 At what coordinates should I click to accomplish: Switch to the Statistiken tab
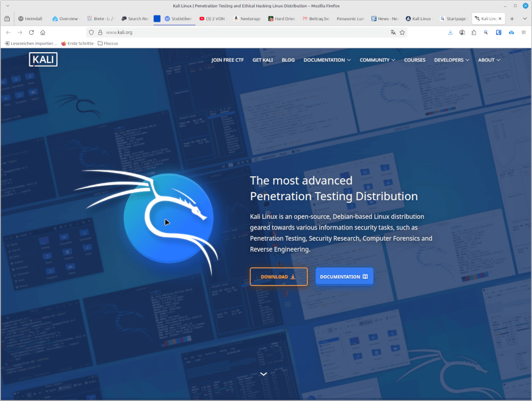click(x=179, y=19)
